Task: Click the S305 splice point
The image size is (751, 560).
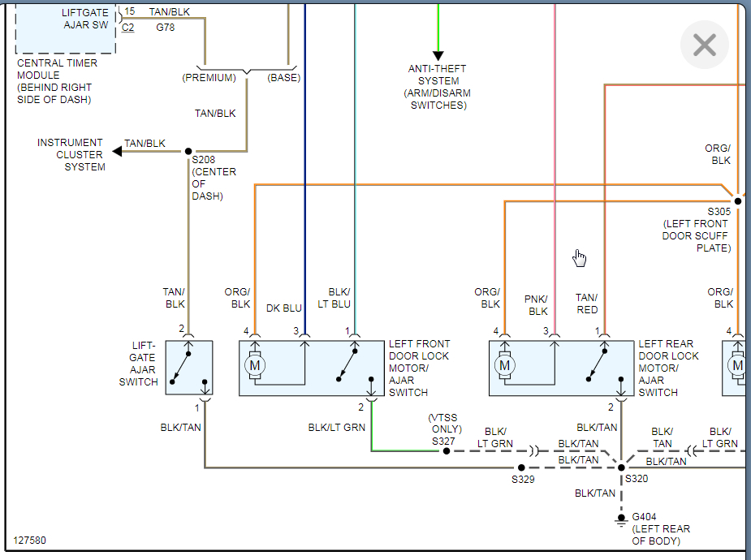Action: (x=737, y=201)
